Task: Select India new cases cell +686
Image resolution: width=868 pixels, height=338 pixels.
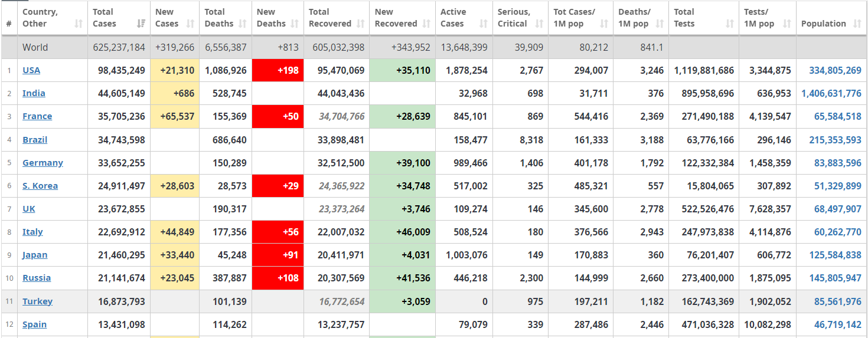Action: tap(175, 93)
